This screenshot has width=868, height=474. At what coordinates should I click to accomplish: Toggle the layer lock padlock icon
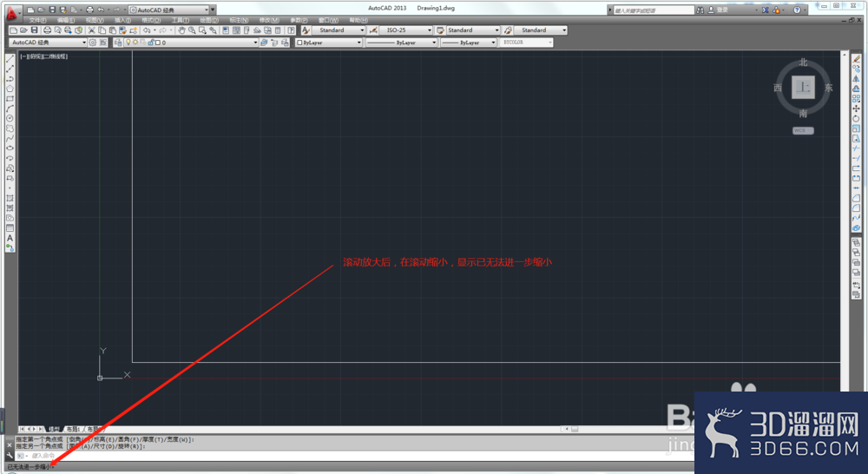pyautogui.click(x=150, y=42)
